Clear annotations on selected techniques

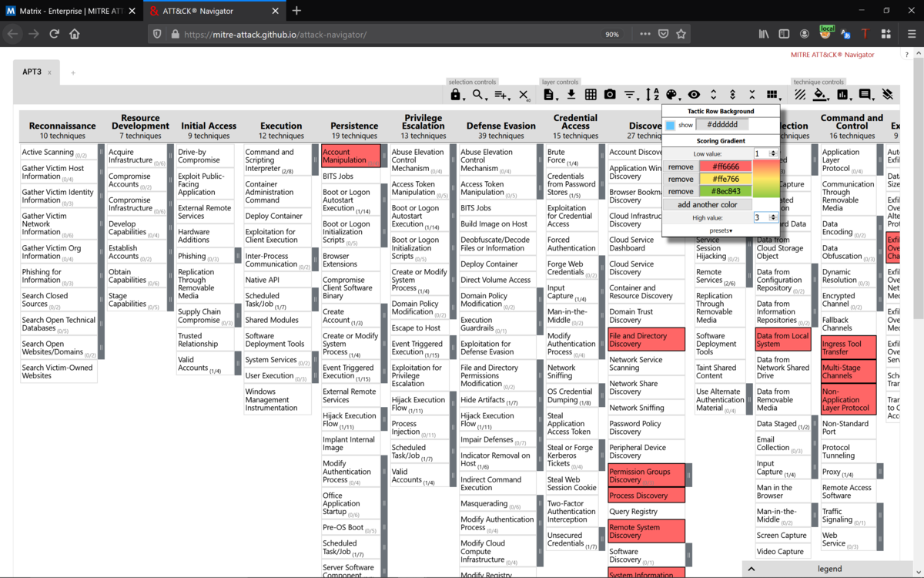pyautogui.click(x=888, y=95)
